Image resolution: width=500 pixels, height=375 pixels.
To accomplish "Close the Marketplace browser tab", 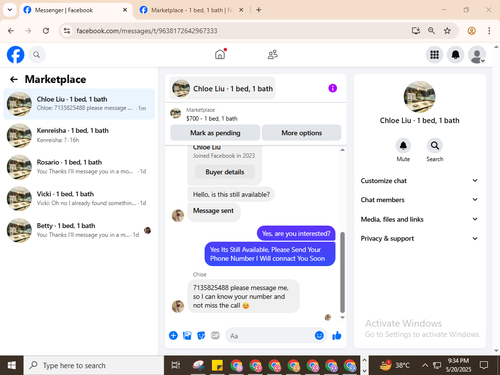I will point(241,10).
